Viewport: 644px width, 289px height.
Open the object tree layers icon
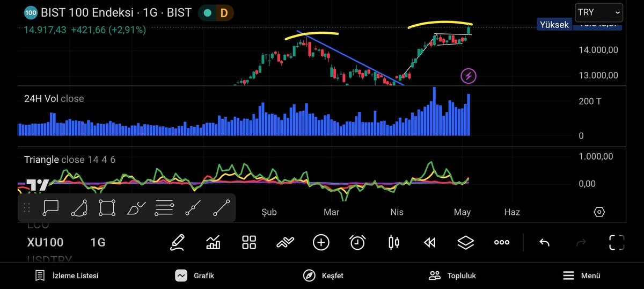pos(465,242)
